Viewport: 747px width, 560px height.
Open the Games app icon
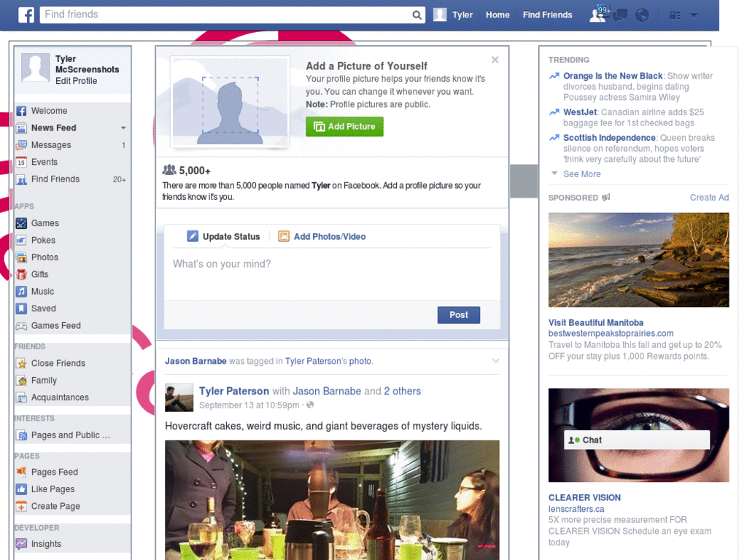pos(21,223)
